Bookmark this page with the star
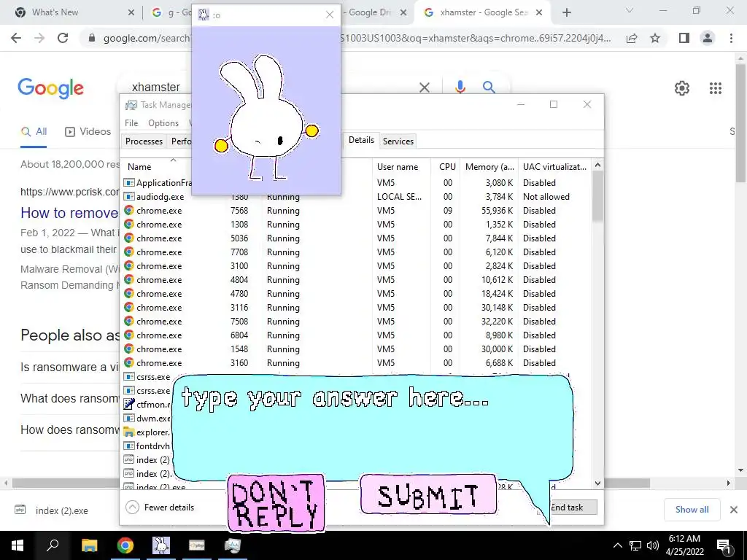 [x=655, y=38]
